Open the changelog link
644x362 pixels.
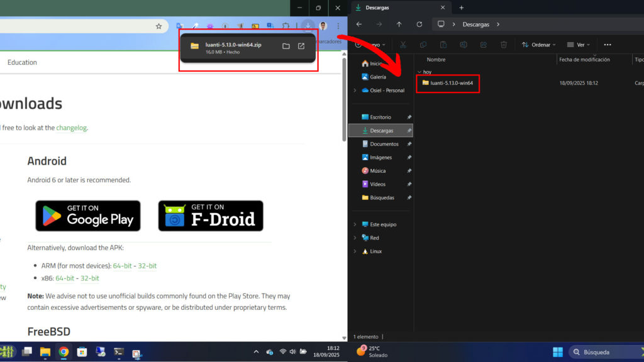click(x=71, y=128)
